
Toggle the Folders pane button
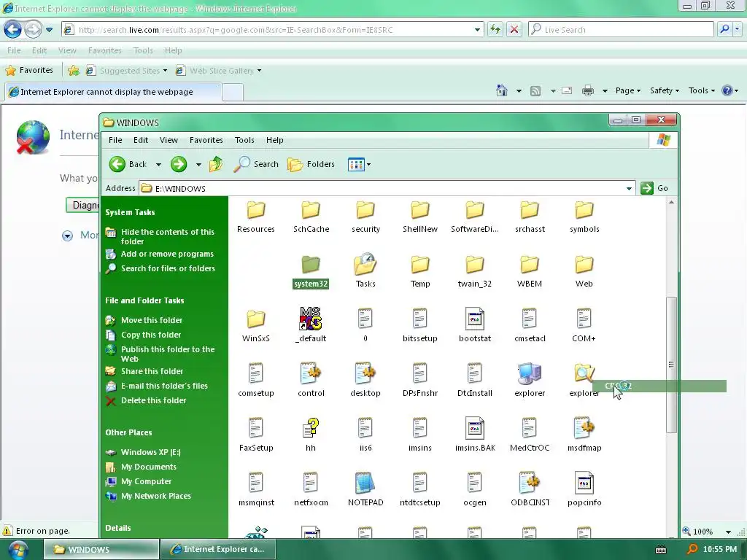311,164
